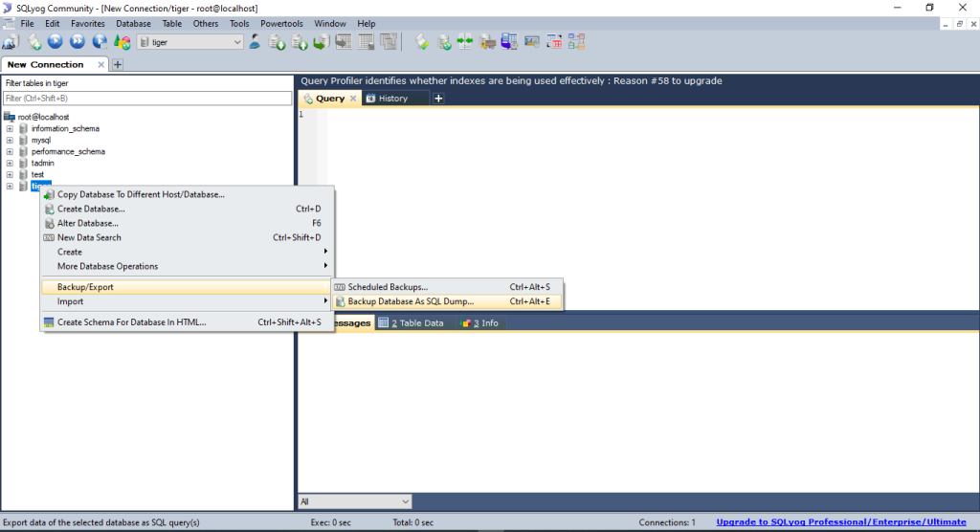Click the colorful shapes refresh toolbar icon
This screenshot has width=980, height=532.
click(x=122, y=42)
